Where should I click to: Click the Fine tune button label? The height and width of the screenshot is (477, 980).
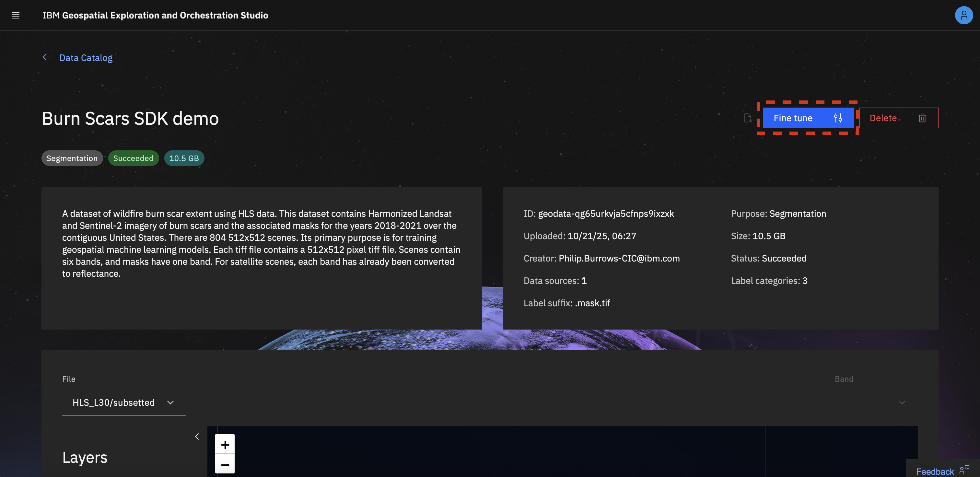pos(793,118)
